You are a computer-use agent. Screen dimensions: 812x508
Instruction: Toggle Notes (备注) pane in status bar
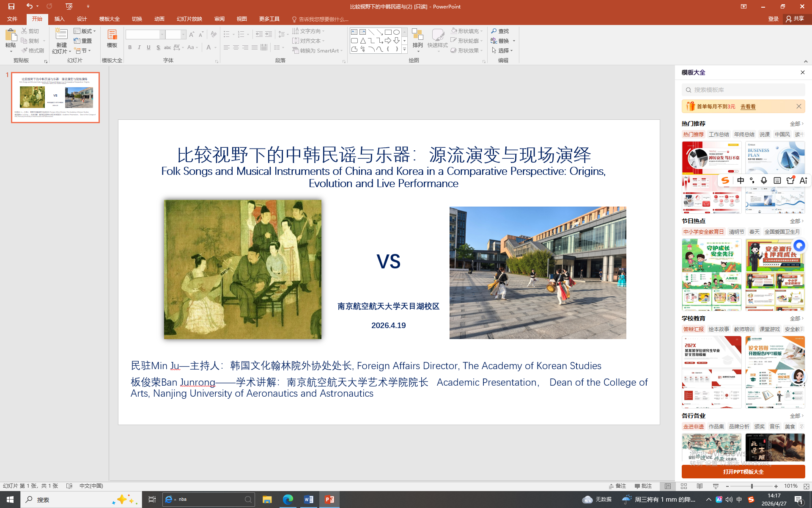(617, 486)
